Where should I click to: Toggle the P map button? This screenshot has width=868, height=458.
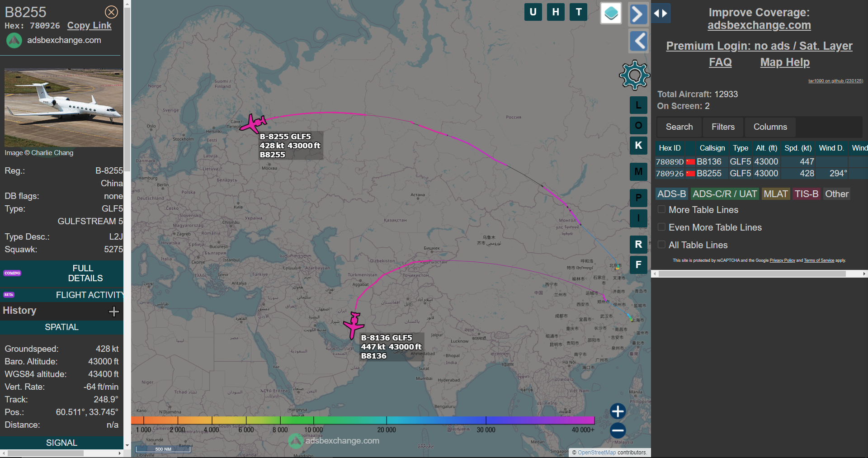[638, 198]
